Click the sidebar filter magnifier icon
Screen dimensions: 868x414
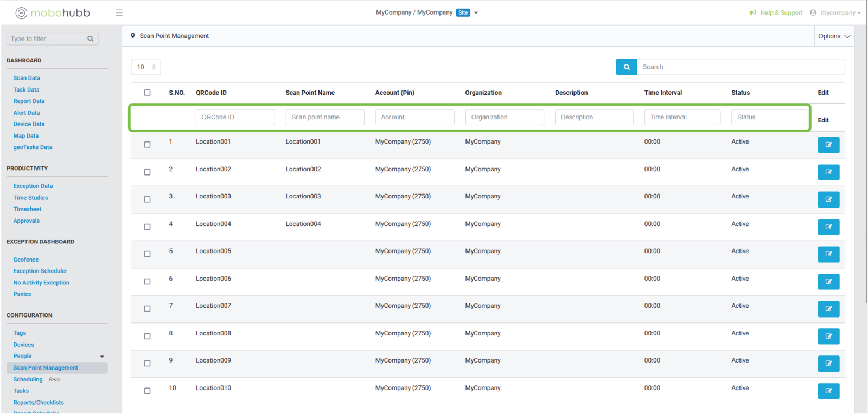click(x=91, y=39)
